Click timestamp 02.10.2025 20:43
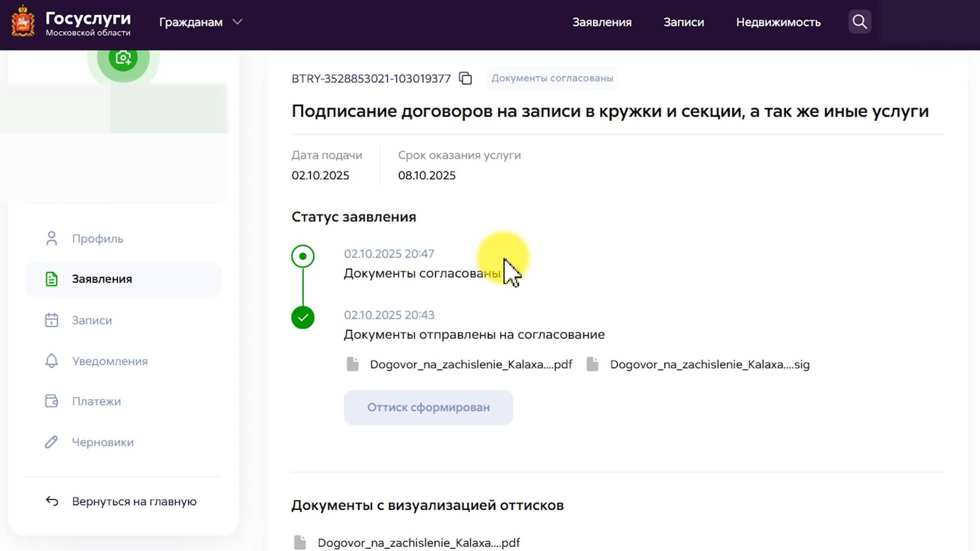Viewport: 980px width, 551px height. (389, 315)
